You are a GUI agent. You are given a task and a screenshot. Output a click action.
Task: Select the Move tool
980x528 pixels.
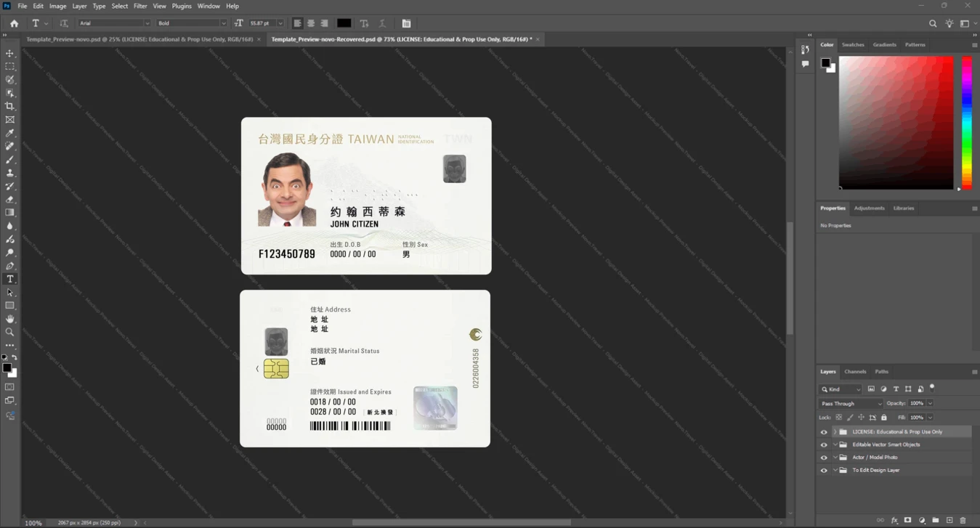pyautogui.click(x=10, y=53)
